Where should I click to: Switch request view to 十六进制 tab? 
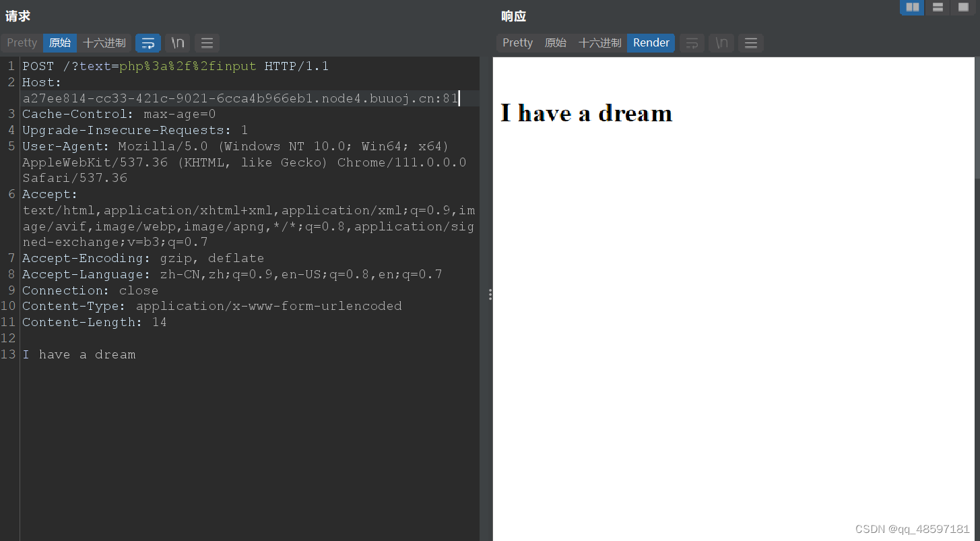[104, 42]
